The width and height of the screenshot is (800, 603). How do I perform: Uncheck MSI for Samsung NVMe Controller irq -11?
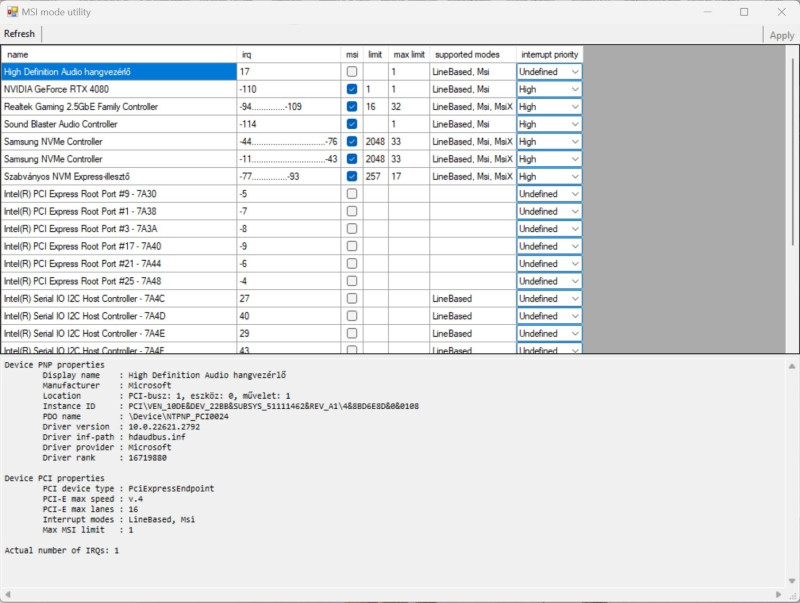352,159
